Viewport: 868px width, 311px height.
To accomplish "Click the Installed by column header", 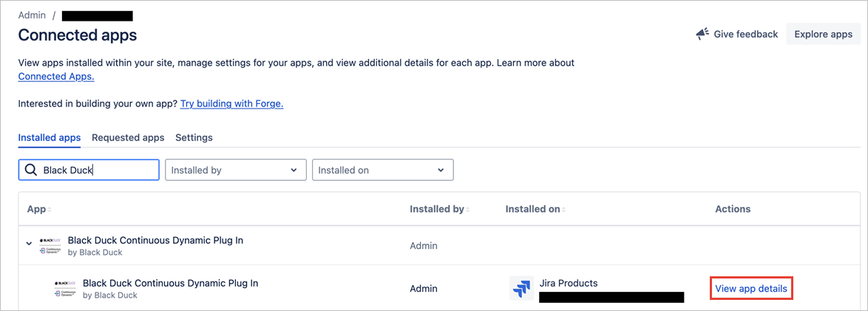I will pos(437,209).
